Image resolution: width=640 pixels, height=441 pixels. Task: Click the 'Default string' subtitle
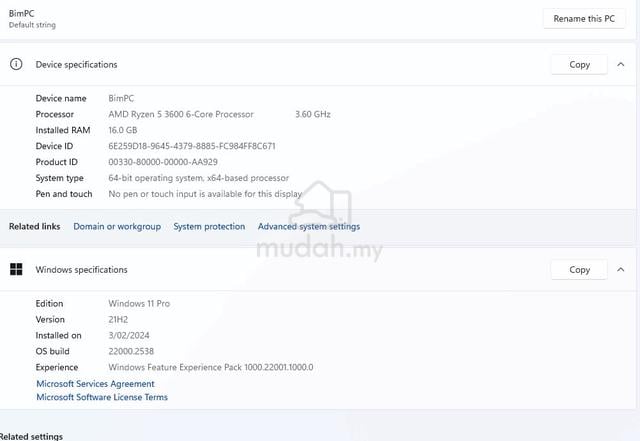tap(32, 25)
